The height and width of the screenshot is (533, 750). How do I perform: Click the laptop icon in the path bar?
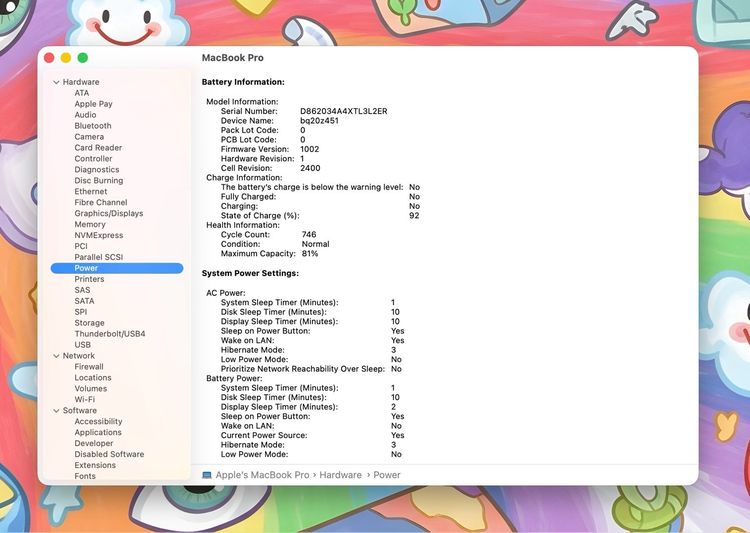click(207, 475)
